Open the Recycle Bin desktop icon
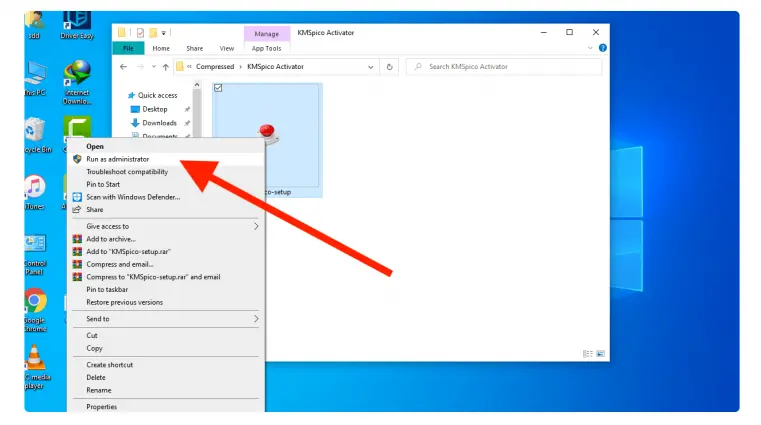The height and width of the screenshot is (425, 761). (x=35, y=131)
